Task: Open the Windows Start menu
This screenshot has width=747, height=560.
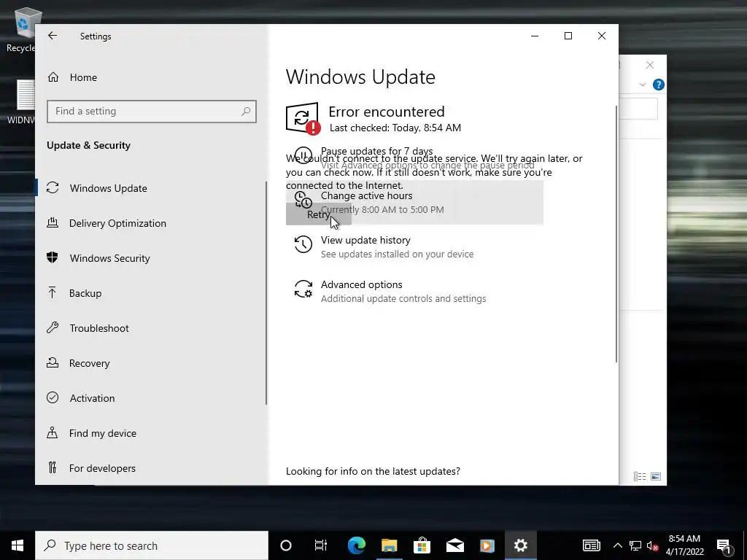Action: tap(18, 545)
